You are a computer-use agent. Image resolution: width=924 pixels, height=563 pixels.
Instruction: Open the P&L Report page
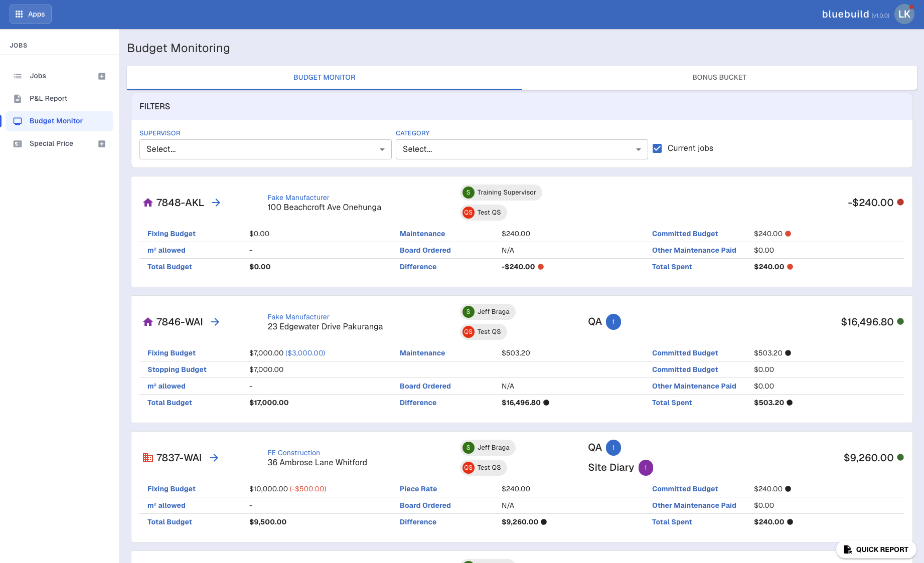[48, 98]
